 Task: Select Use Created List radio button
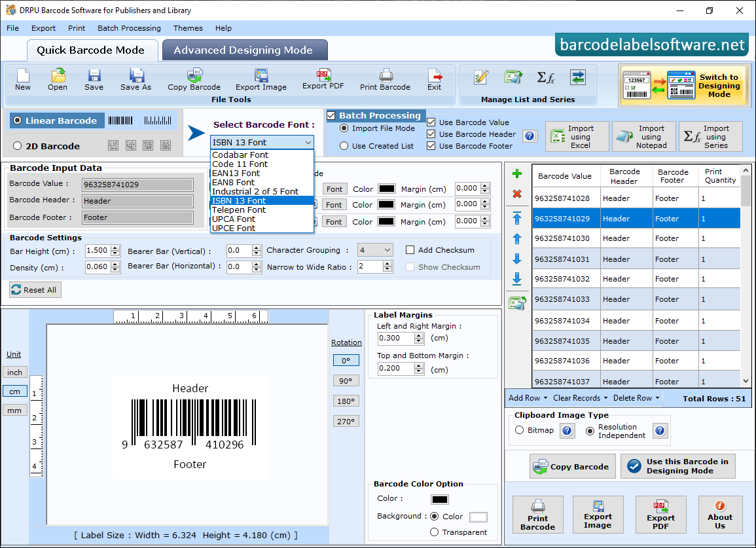pyautogui.click(x=344, y=146)
